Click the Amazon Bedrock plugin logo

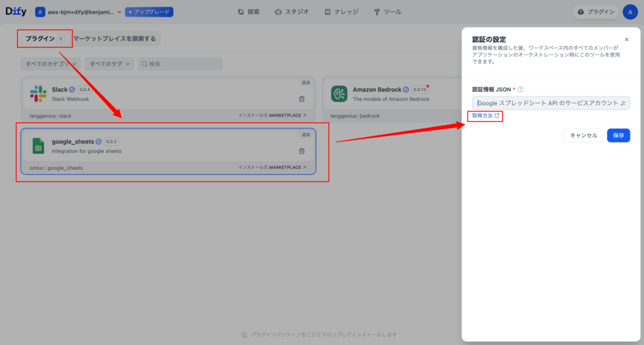339,94
